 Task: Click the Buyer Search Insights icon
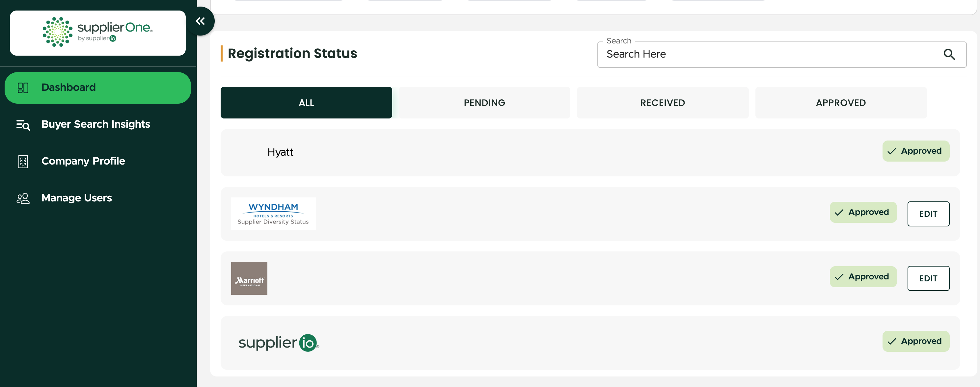[23, 125]
